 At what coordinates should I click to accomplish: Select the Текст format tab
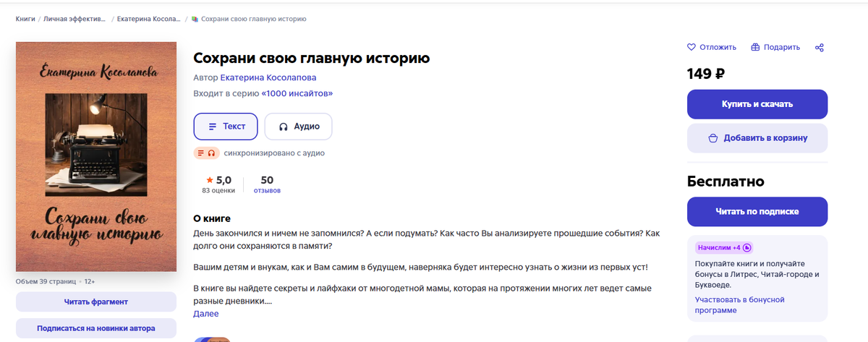(x=226, y=126)
